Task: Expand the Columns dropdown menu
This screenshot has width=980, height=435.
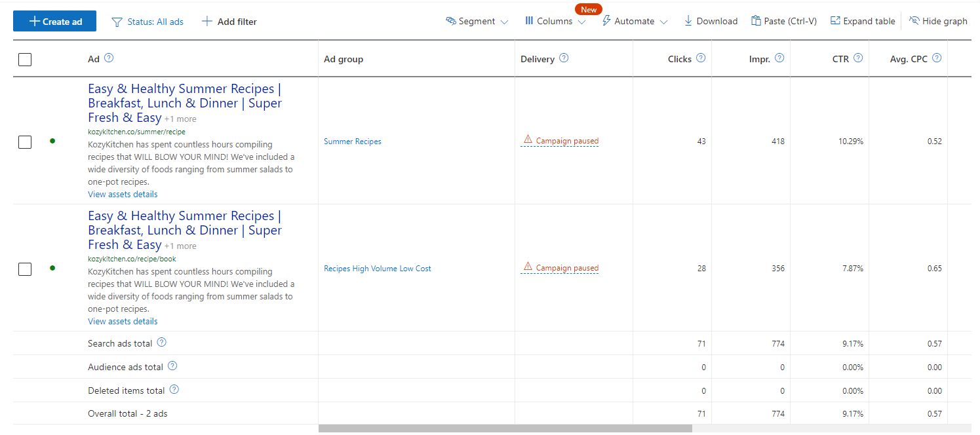Action: click(x=555, y=22)
